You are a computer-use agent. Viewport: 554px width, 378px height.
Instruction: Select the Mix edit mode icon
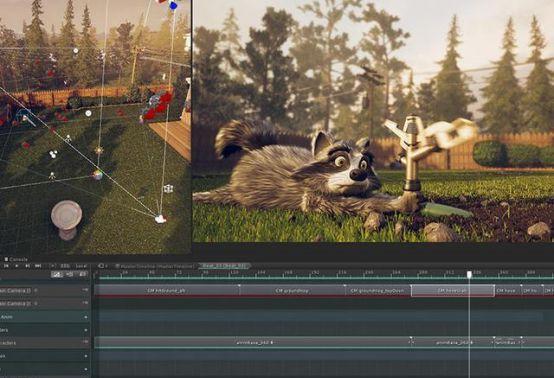(57, 274)
